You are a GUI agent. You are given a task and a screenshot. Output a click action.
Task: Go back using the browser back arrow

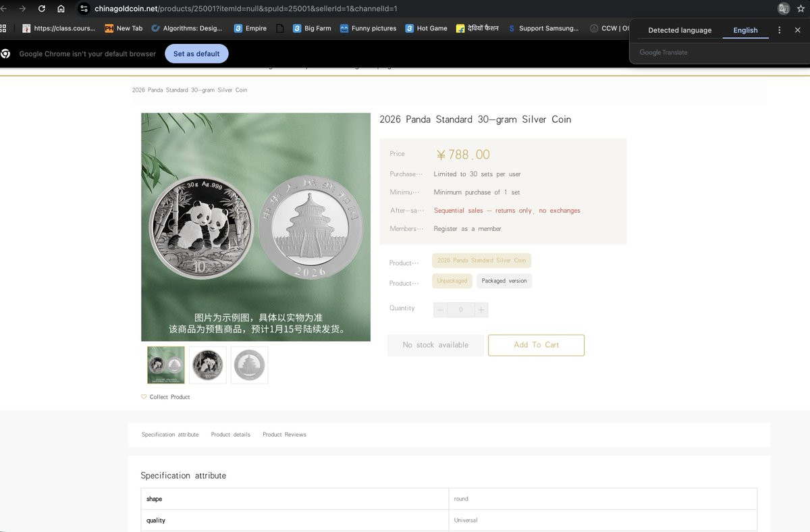(x=3, y=9)
